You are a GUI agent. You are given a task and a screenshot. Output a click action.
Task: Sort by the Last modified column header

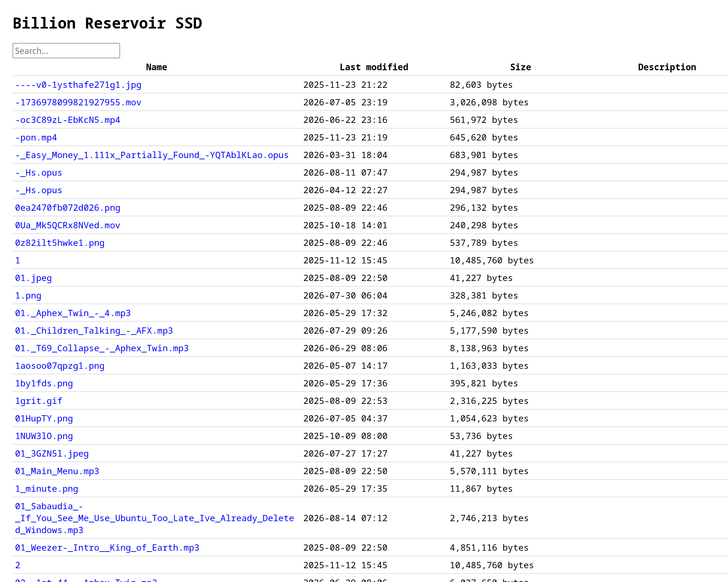(x=374, y=67)
